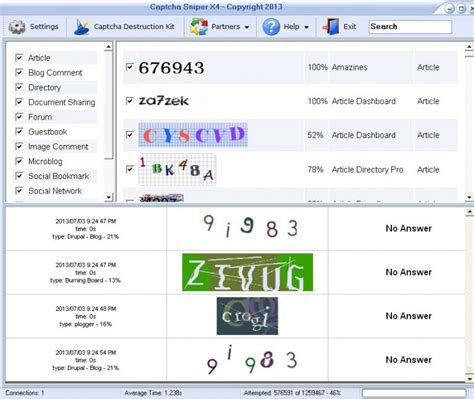Click the category list scroll down arrow
The image size is (474, 399).
(108, 197)
